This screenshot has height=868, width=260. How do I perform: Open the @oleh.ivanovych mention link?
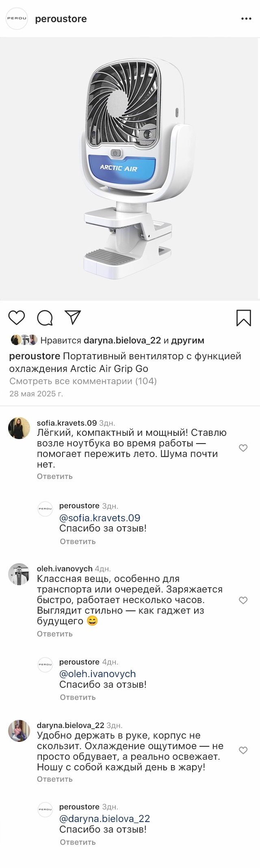97,674
